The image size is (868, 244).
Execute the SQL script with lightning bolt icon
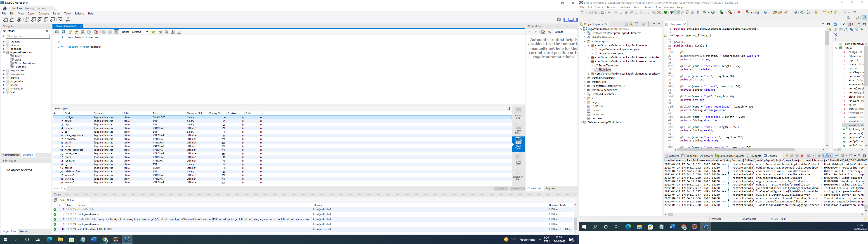coord(71,32)
